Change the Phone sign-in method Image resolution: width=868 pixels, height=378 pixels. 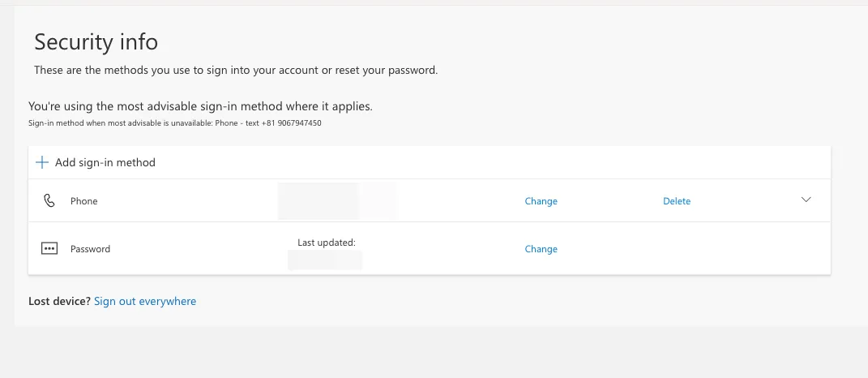(x=541, y=201)
